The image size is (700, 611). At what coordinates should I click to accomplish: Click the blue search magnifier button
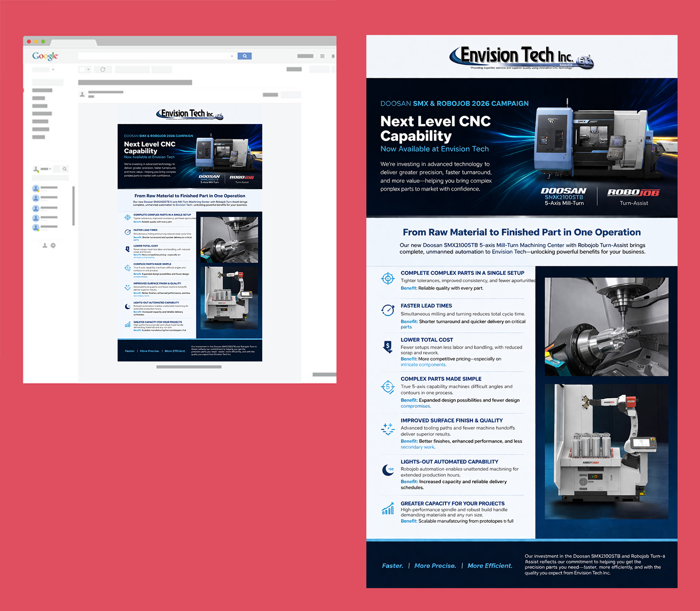245,56
